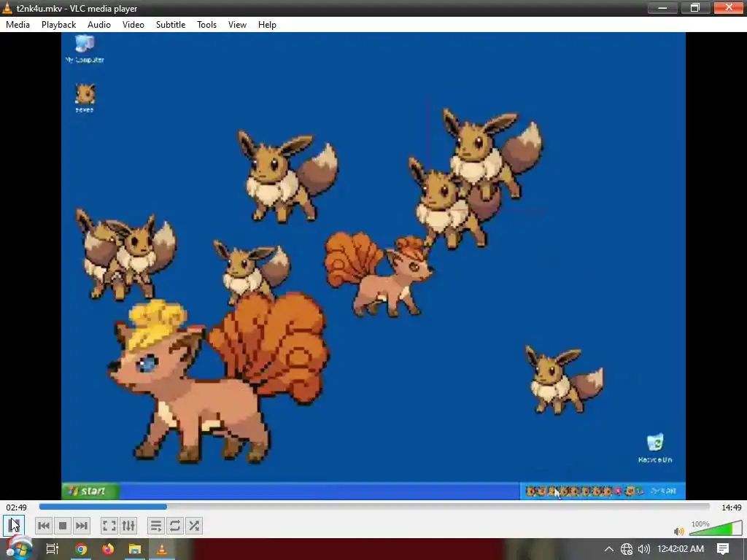Skip to next media track
The height and width of the screenshot is (560, 747).
(x=82, y=526)
